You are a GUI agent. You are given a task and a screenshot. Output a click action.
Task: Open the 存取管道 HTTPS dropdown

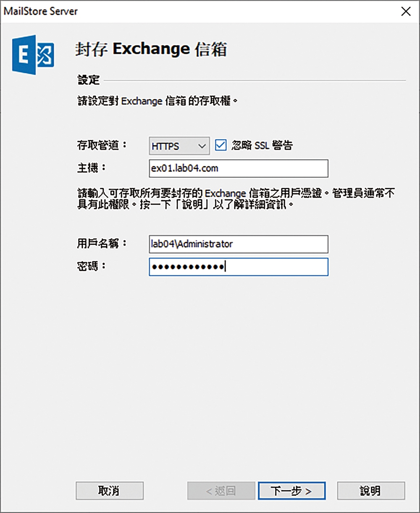coord(179,146)
